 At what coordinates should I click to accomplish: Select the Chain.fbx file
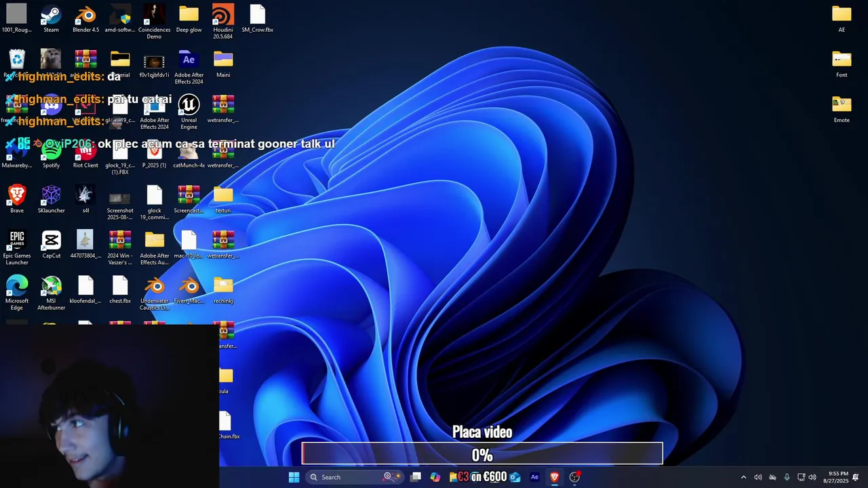(226, 426)
